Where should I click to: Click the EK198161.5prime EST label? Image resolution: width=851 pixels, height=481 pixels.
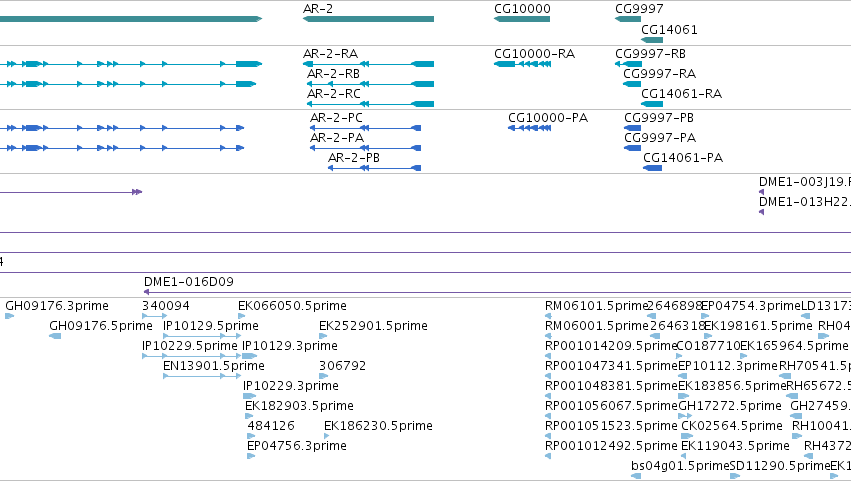click(x=758, y=326)
